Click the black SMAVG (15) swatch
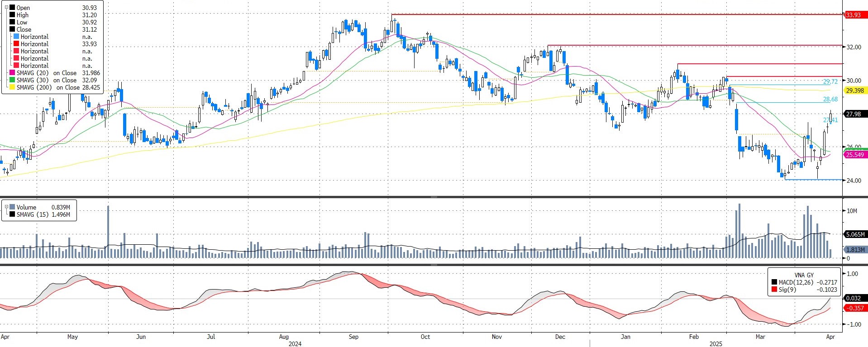The height and width of the screenshot is (347, 868). (12, 214)
